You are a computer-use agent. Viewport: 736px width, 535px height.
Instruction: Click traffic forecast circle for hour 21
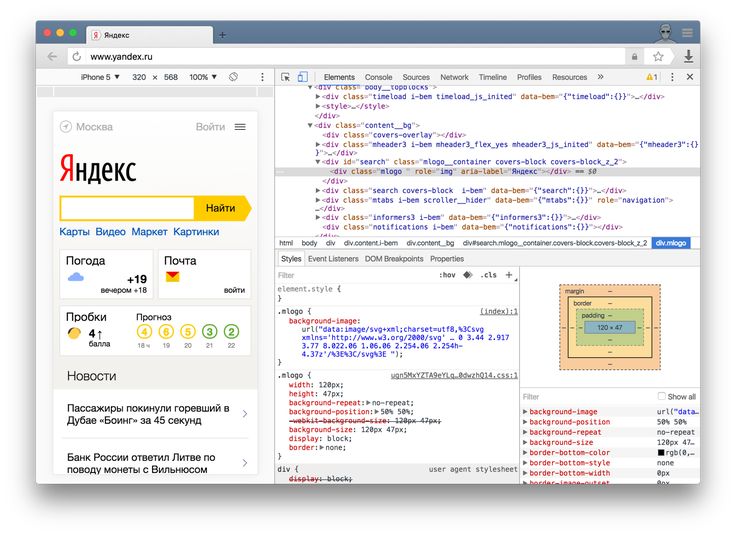pos(209,332)
